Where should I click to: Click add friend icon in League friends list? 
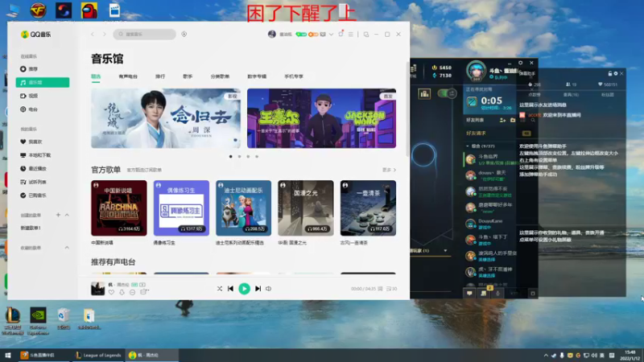coord(502,120)
